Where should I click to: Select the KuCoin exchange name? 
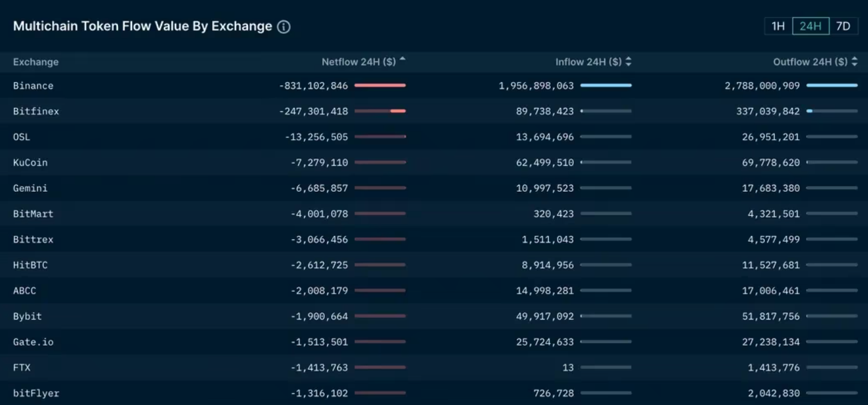tap(30, 163)
